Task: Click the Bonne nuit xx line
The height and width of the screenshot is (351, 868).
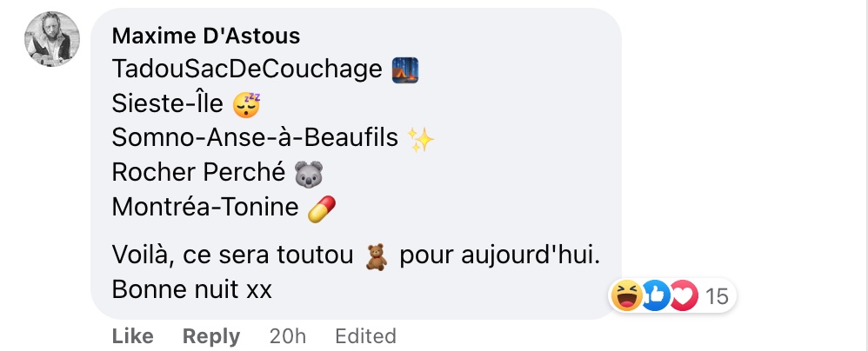Action: click(x=191, y=289)
